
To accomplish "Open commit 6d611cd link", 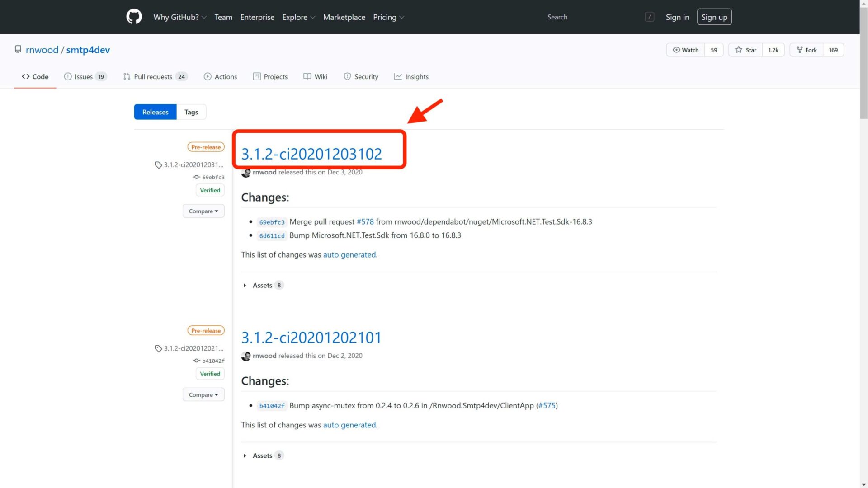I will (x=272, y=235).
